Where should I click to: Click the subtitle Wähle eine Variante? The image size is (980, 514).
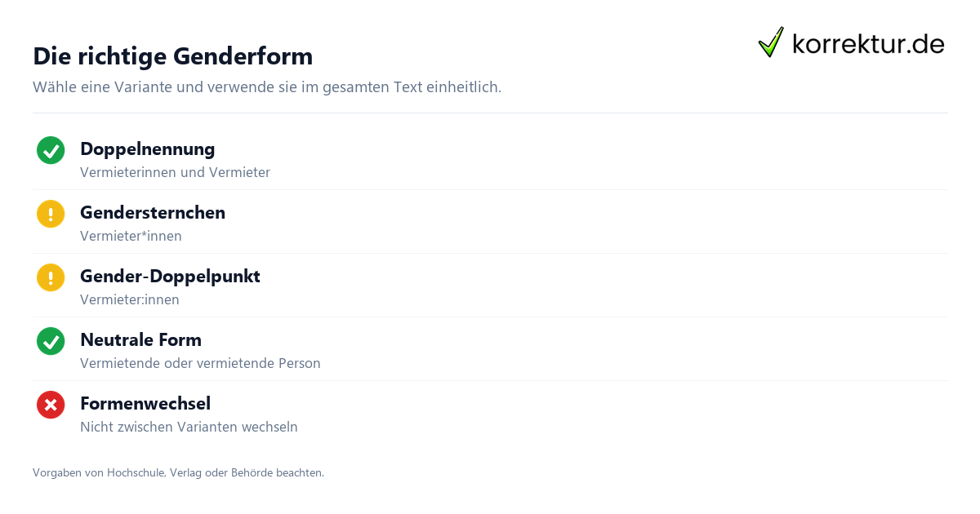point(267,86)
